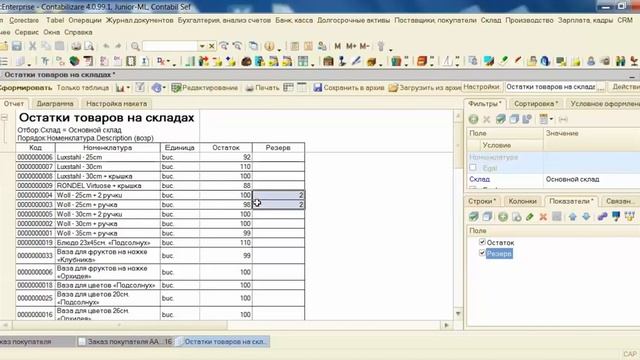Screen dimensions: 640x360
Task: Click the Cut scissors icon
Action: click(x=32, y=46)
